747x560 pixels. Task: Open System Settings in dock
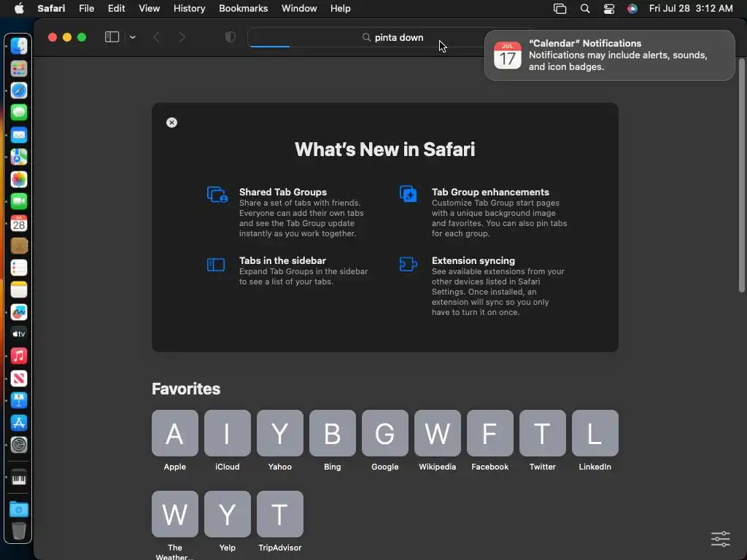pos(18,445)
